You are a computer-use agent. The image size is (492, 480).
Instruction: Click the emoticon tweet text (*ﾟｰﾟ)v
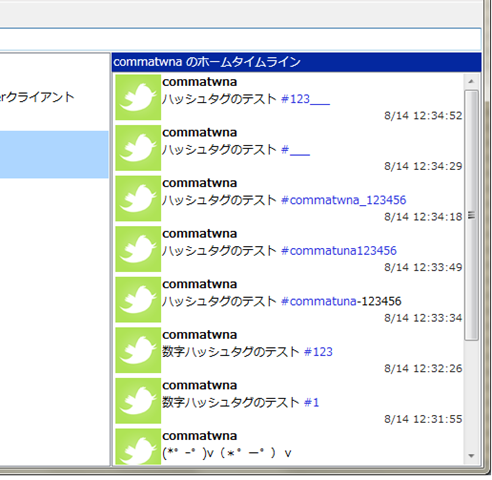coord(227,453)
